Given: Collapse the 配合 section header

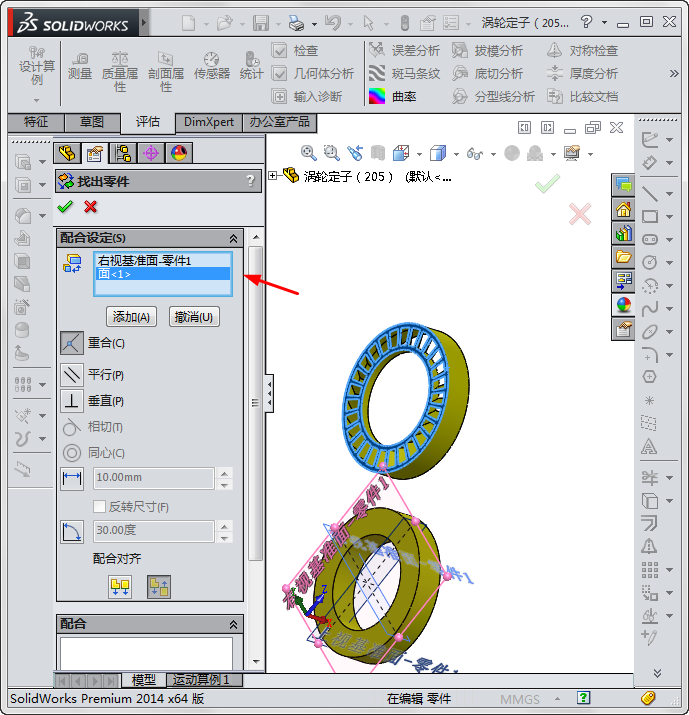Looking at the screenshot, I should [x=234, y=624].
